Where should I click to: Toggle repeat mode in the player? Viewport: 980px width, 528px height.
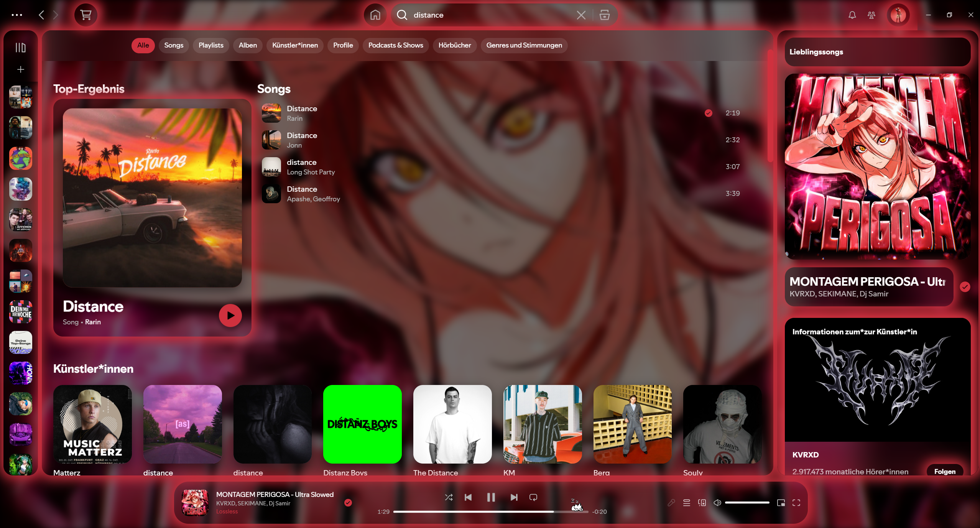(533, 497)
